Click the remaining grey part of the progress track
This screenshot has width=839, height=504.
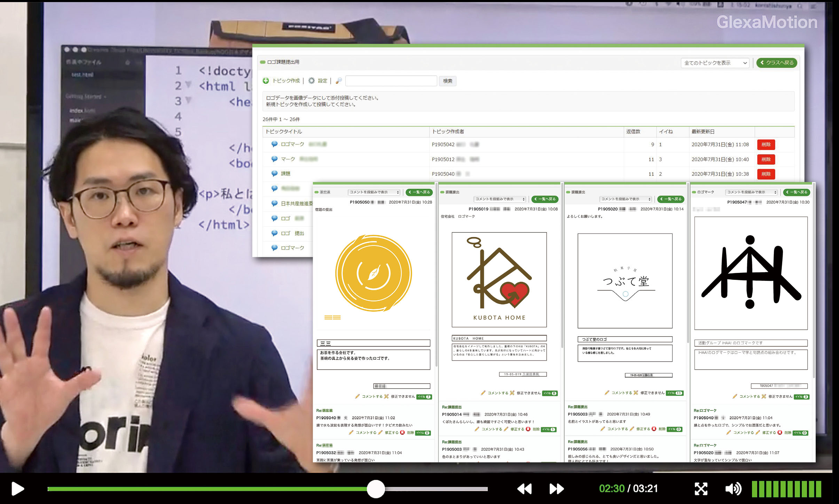(436, 489)
